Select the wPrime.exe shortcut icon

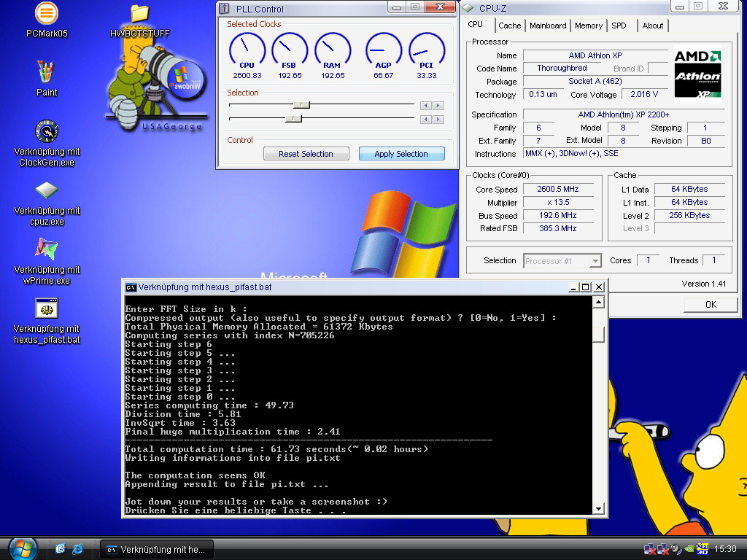tap(47, 249)
